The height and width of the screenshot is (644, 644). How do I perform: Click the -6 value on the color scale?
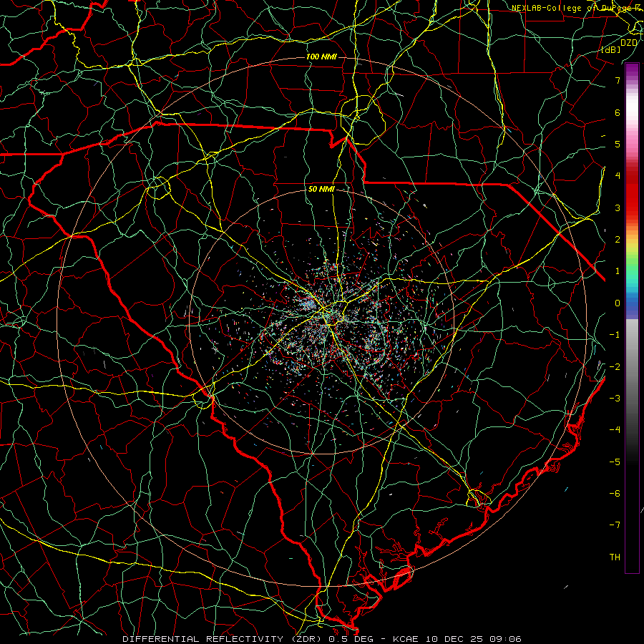[x=615, y=493]
